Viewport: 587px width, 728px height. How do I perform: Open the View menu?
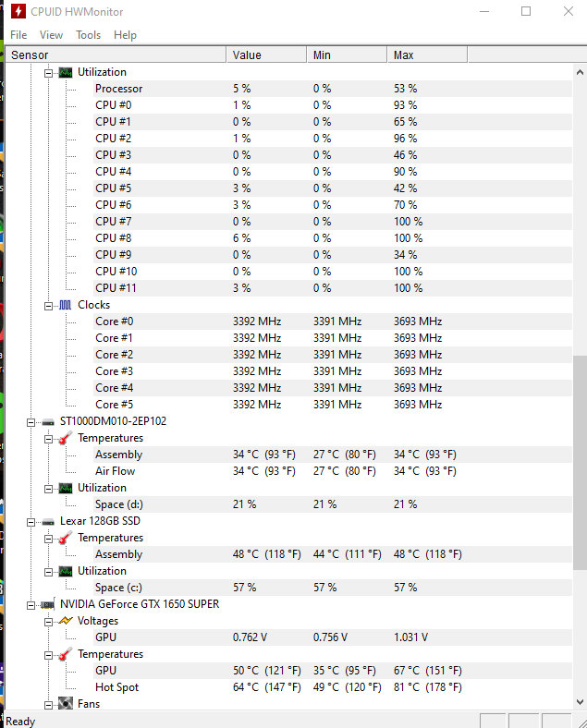click(x=51, y=35)
